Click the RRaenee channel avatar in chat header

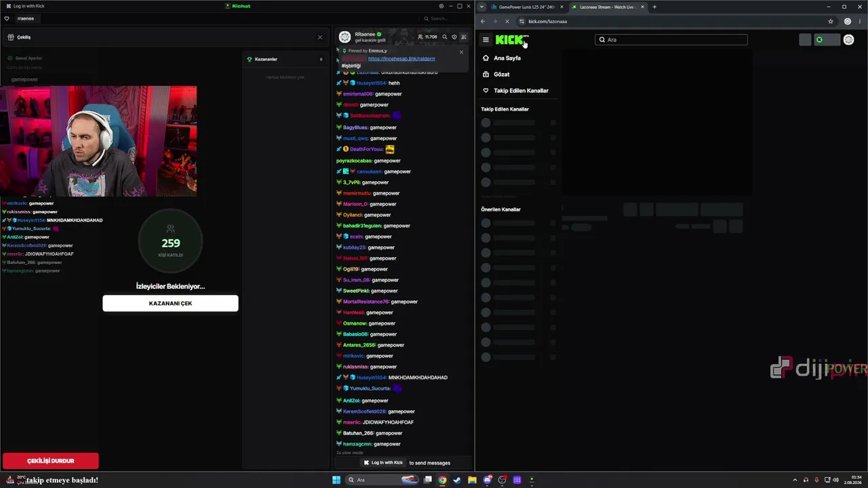(x=344, y=37)
